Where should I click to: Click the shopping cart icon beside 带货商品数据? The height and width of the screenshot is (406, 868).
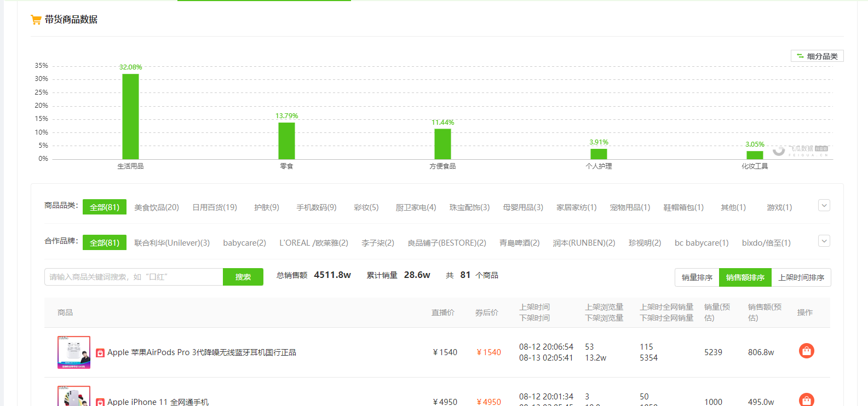point(36,20)
